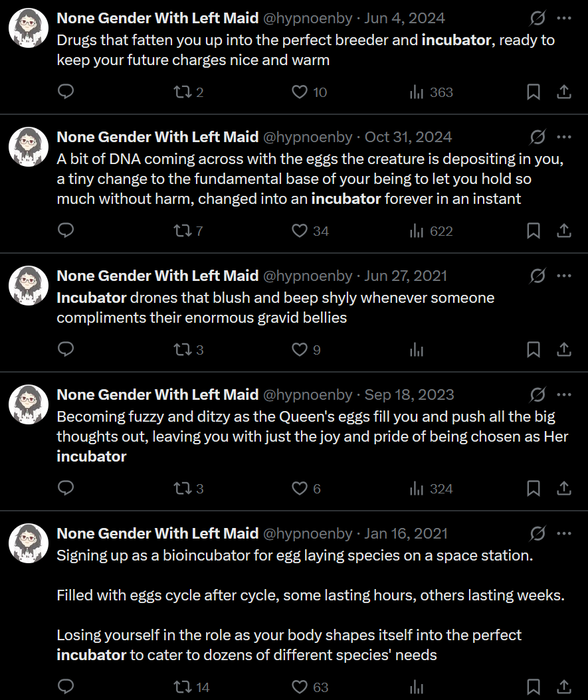Bookmark the Sep 18, 2023 tweet
Image resolution: width=588 pixels, height=700 pixels.
[x=533, y=489]
